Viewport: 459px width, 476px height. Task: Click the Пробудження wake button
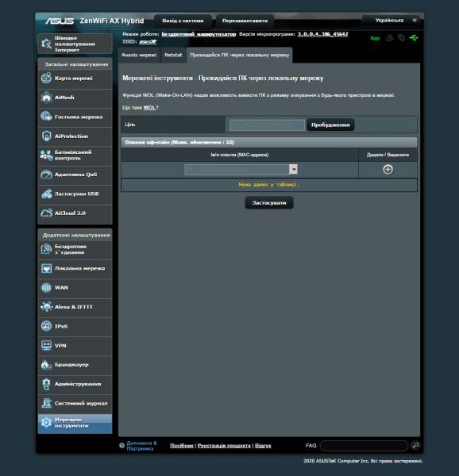[x=330, y=125]
